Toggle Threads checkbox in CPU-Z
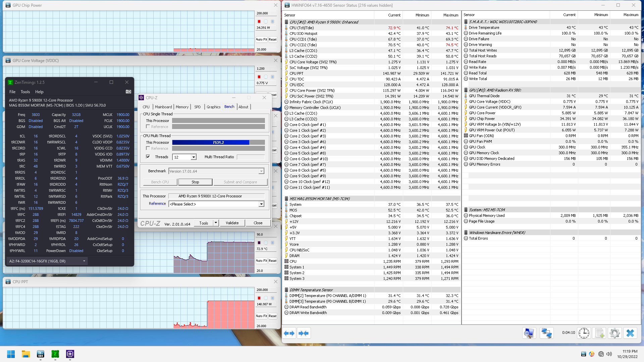This screenshot has height=362, width=644. point(148,157)
